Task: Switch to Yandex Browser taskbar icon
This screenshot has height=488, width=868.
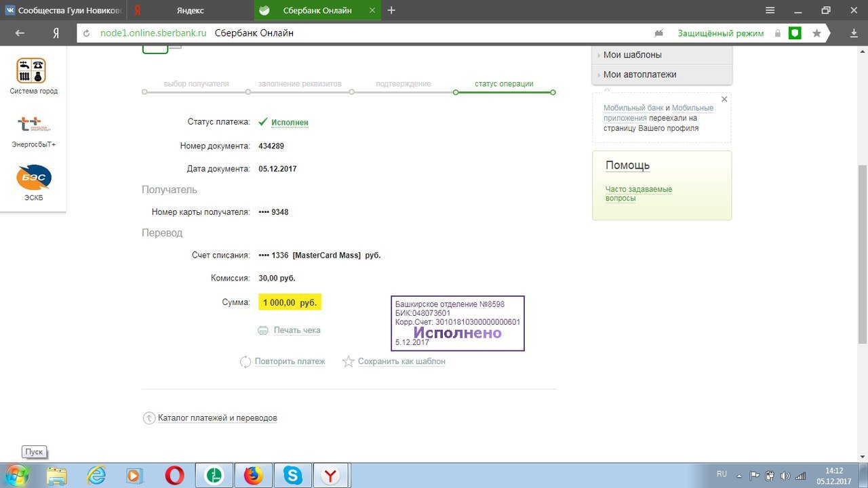Action: pyautogui.click(x=330, y=476)
